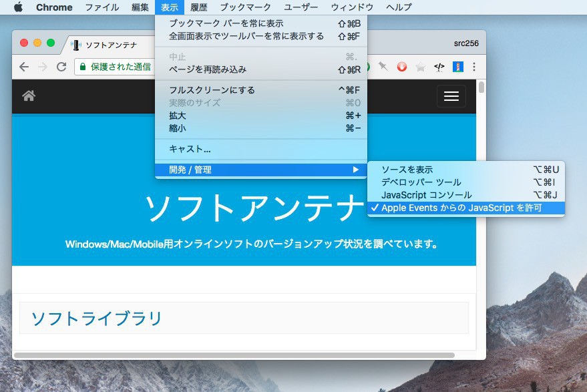The width and height of the screenshot is (587, 392).
Task: Click the vertical scrollbar thumb
Action: 481,87
